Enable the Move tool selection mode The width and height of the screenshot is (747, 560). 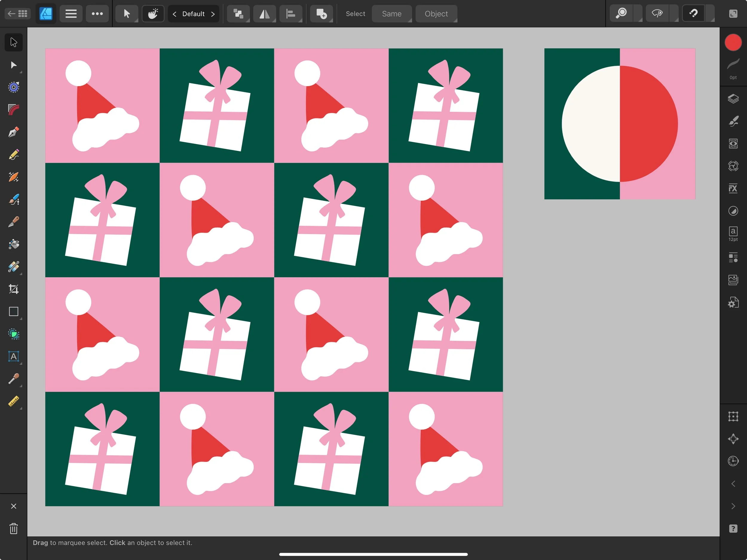[x=127, y=13]
